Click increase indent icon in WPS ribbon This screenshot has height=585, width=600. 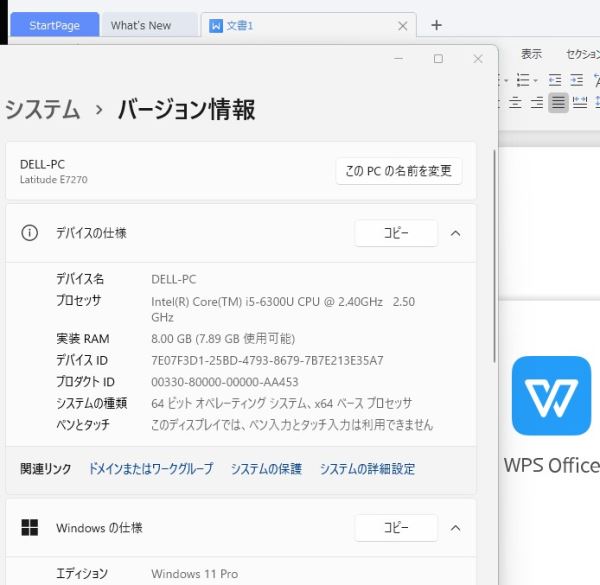click(x=576, y=80)
